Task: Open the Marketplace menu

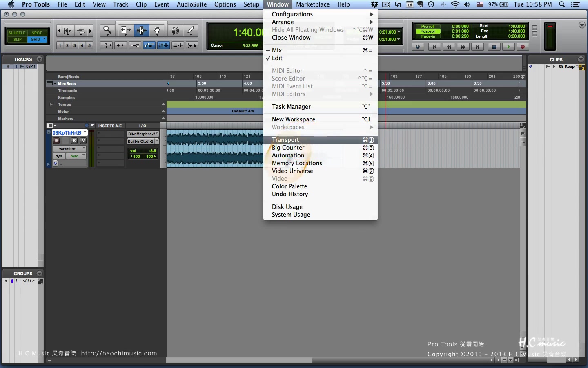Action: tap(313, 4)
